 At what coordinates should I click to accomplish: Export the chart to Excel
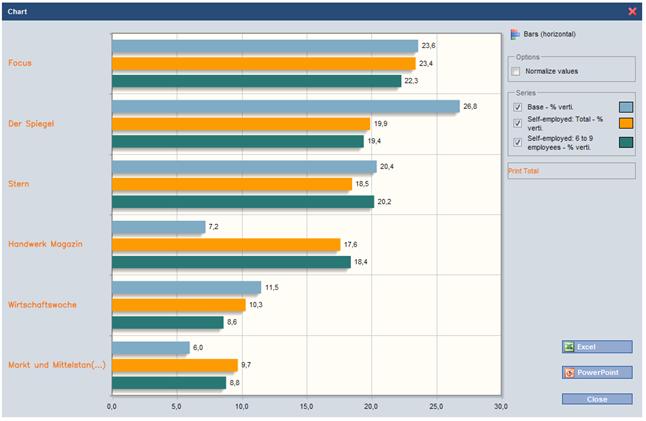point(597,347)
